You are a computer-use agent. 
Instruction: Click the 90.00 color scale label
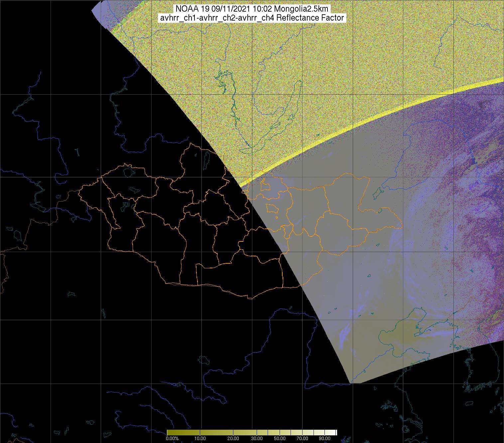point(324,438)
